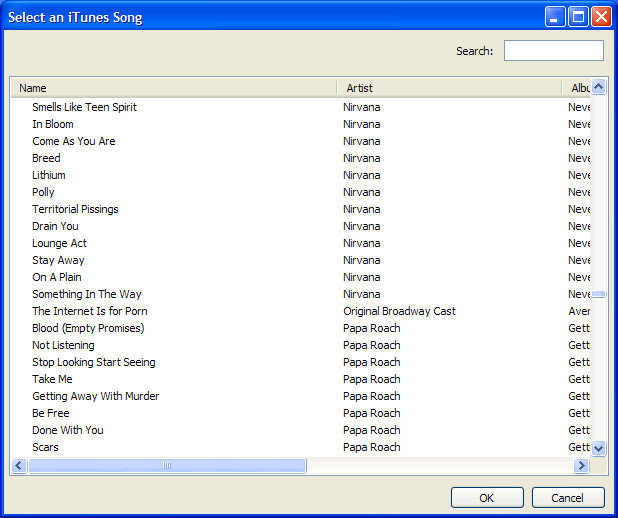Select the song Polly
This screenshot has height=518, width=618.
[43, 192]
